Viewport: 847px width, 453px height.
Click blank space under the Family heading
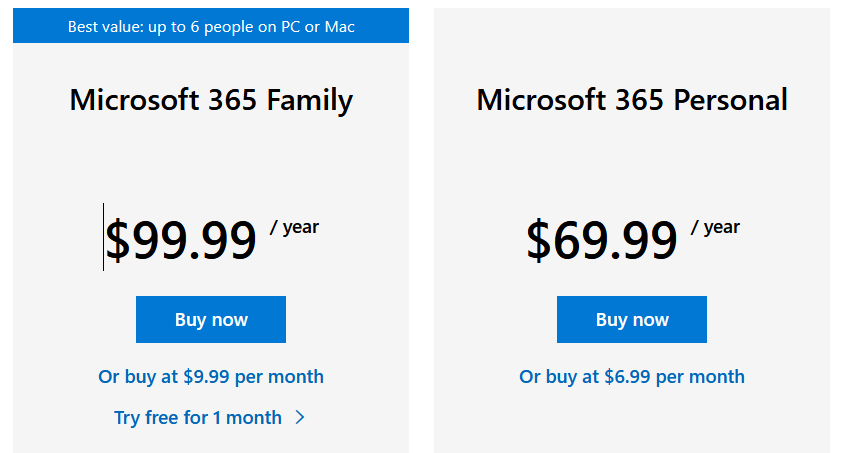click(x=211, y=160)
